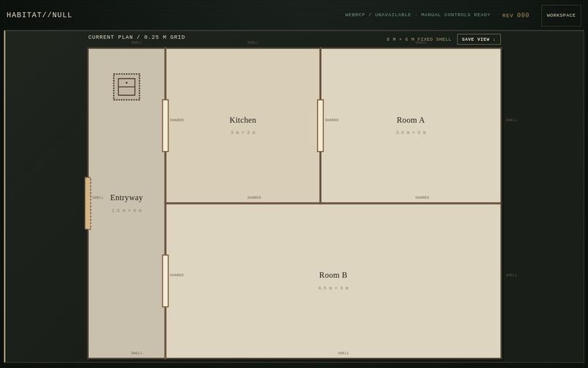Viewport: 588px width, 368px height.
Task: Click the CURRENT PLAN / 0.25 M GRID heading
Action: 136,37
